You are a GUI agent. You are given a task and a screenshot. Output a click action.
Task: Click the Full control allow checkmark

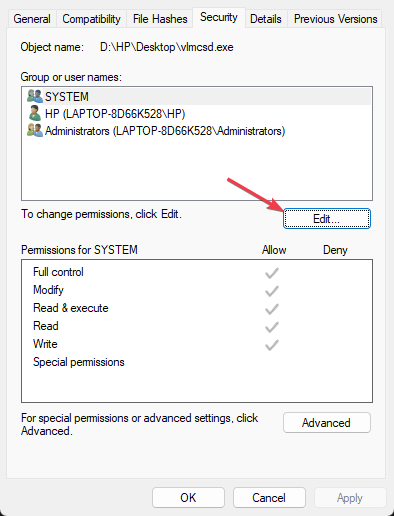[272, 273]
